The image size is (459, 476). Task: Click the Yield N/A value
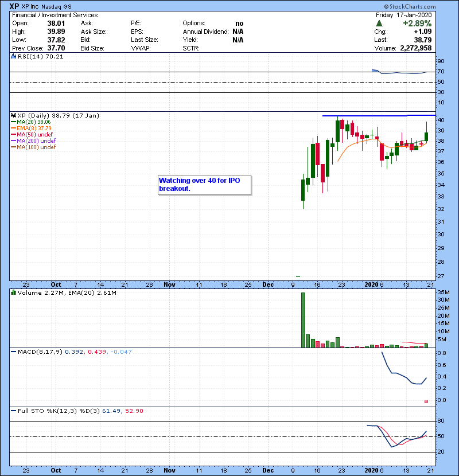coord(238,40)
